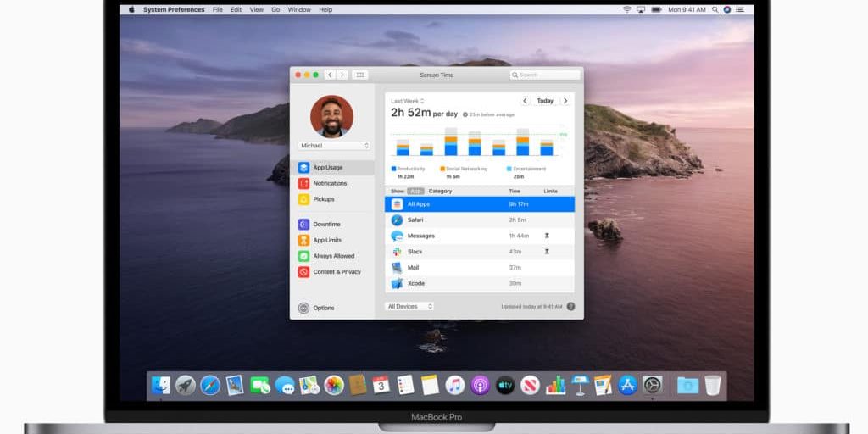
Task: Click the Time column header
Action: pos(515,191)
